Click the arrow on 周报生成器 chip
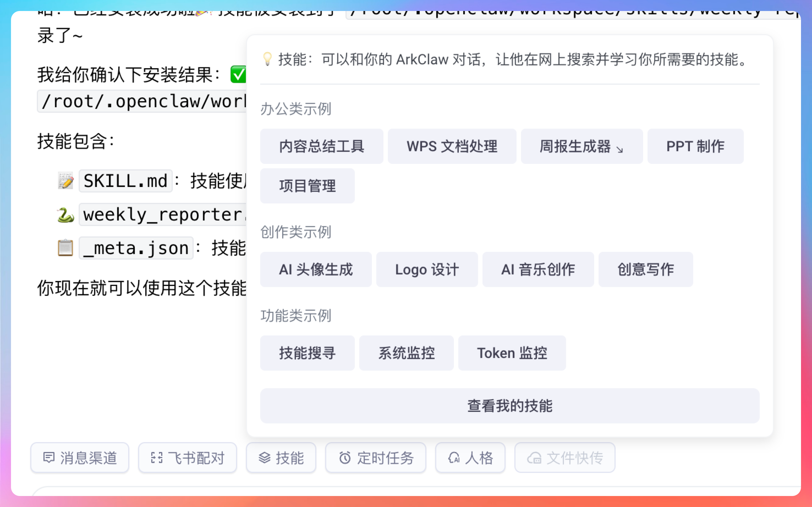 [620, 150]
